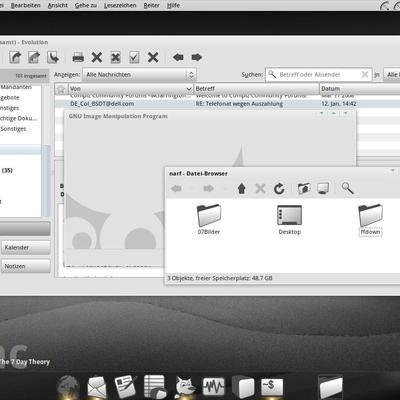Go forward in the narf Datei-Browser
The width and height of the screenshot is (400, 400).
(x=208, y=189)
